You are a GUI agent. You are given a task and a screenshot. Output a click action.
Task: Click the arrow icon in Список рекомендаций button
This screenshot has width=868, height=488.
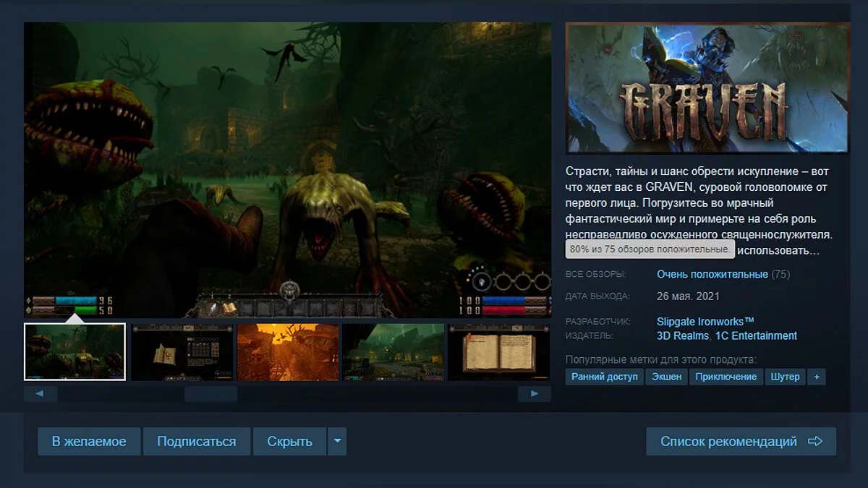coord(815,441)
